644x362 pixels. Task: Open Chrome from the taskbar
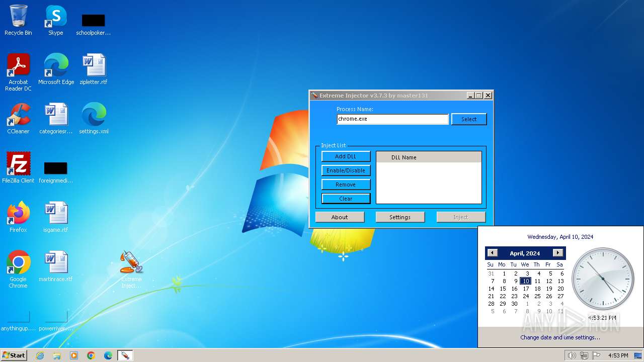91,355
